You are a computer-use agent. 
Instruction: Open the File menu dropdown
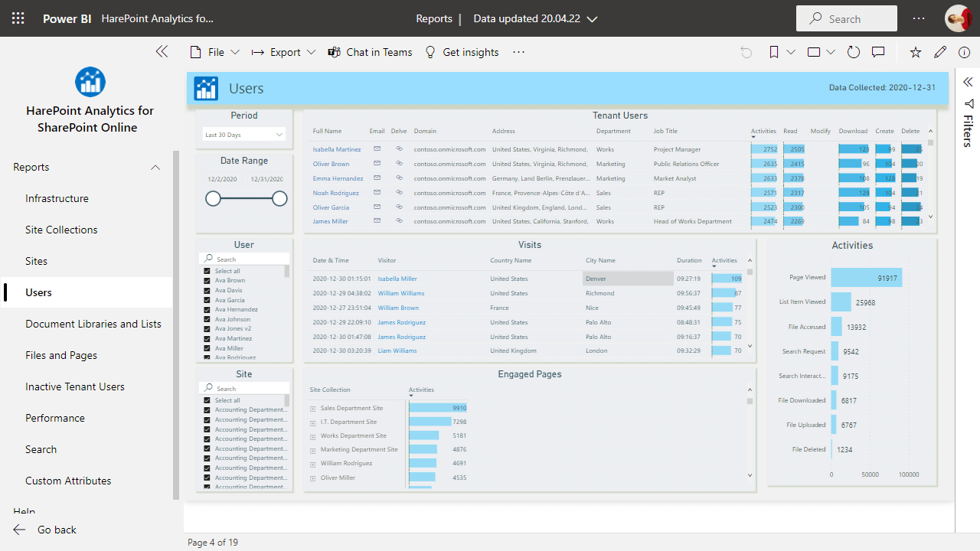pos(214,52)
